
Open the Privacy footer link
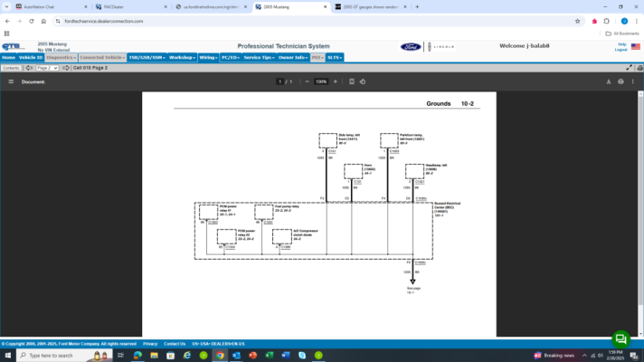150,344
